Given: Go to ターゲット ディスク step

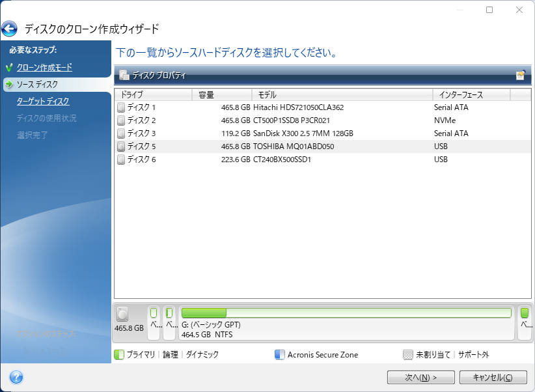Looking at the screenshot, I should click(43, 101).
